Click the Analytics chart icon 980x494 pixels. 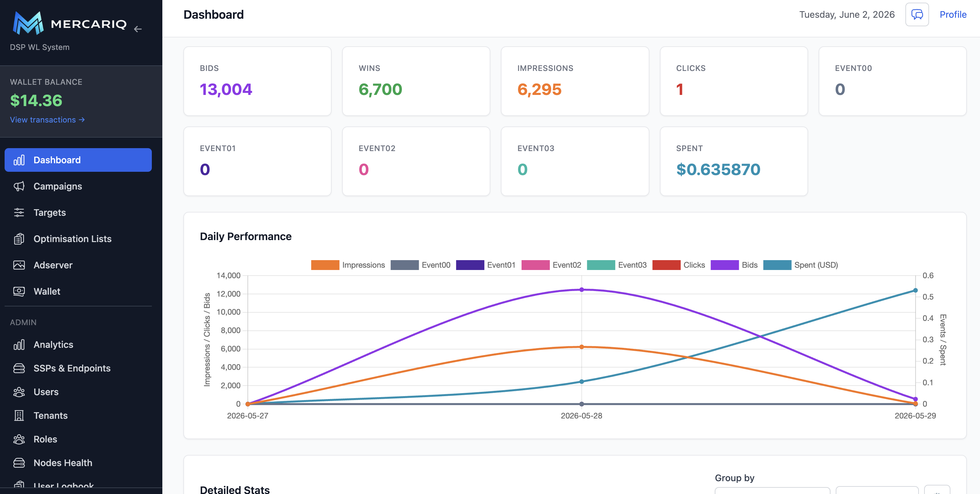click(19, 345)
